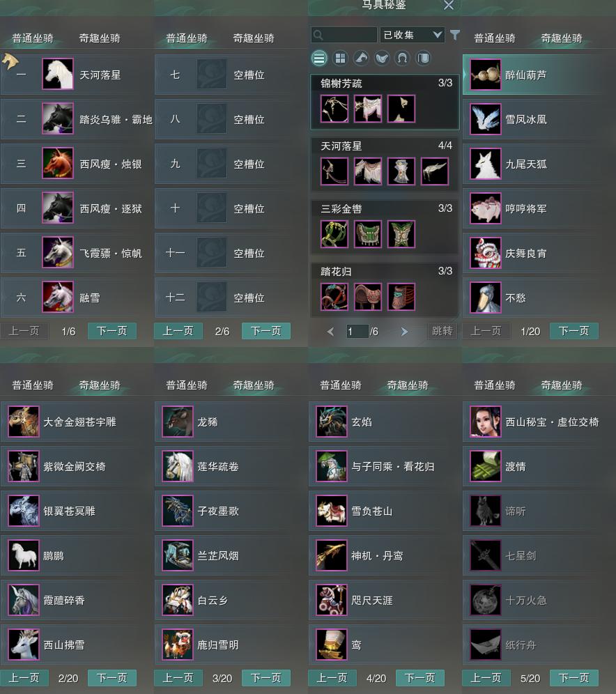Select the horseshoe category icon
Screen dimensions: 616x694
tap(402, 58)
